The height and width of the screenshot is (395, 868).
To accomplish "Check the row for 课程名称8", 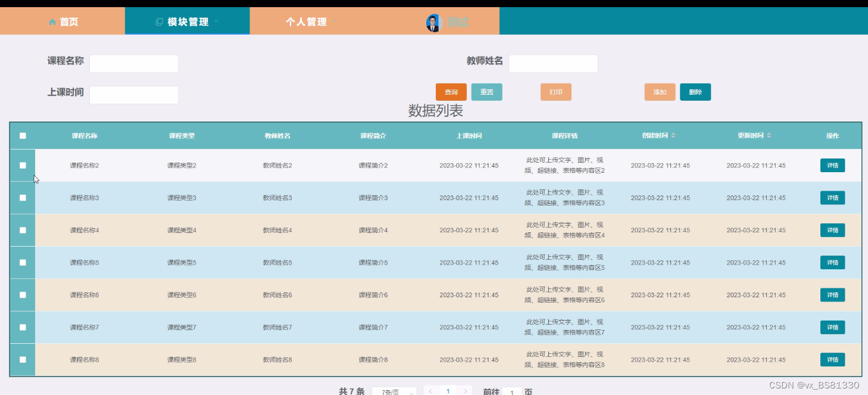I will coord(23,359).
